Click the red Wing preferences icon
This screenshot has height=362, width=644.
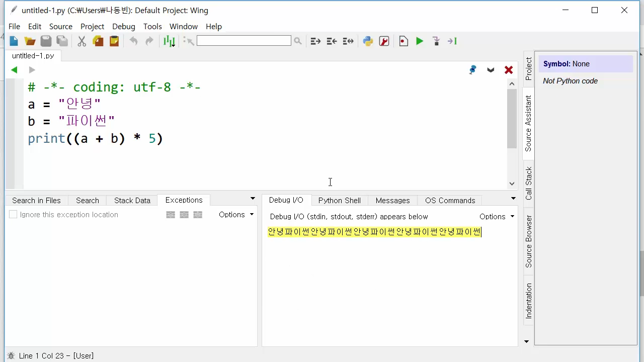click(384, 41)
